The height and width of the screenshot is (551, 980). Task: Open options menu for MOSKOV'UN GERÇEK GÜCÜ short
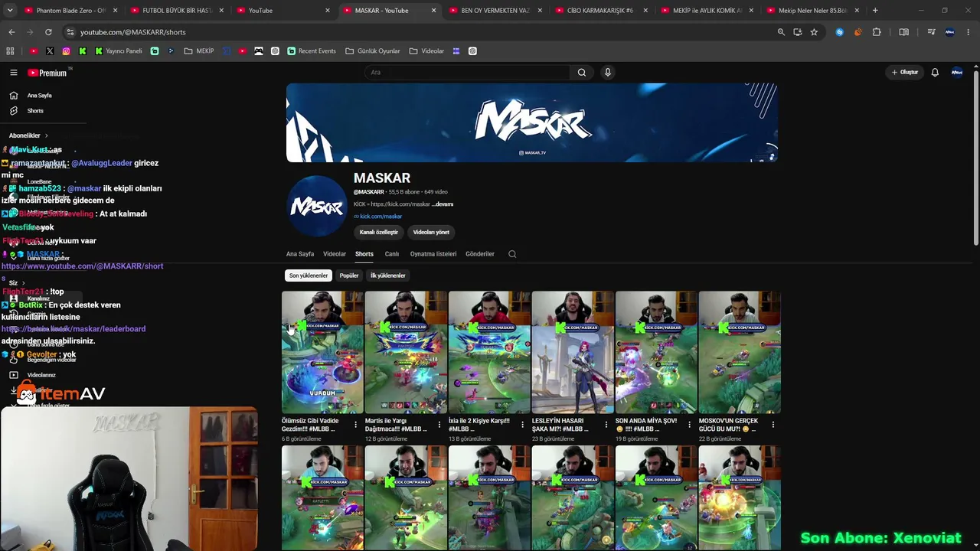[x=773, y=425]
